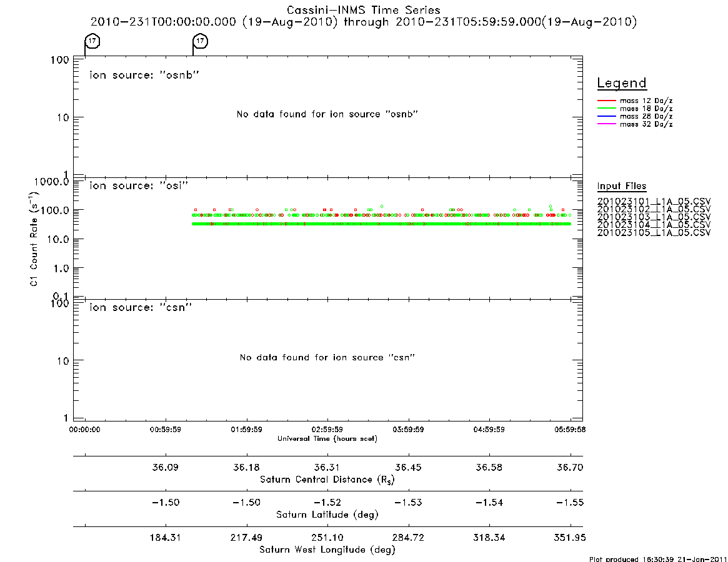
Task: Select input file 201023101_L1A_05.CSV
Action: tap(654, 202)
